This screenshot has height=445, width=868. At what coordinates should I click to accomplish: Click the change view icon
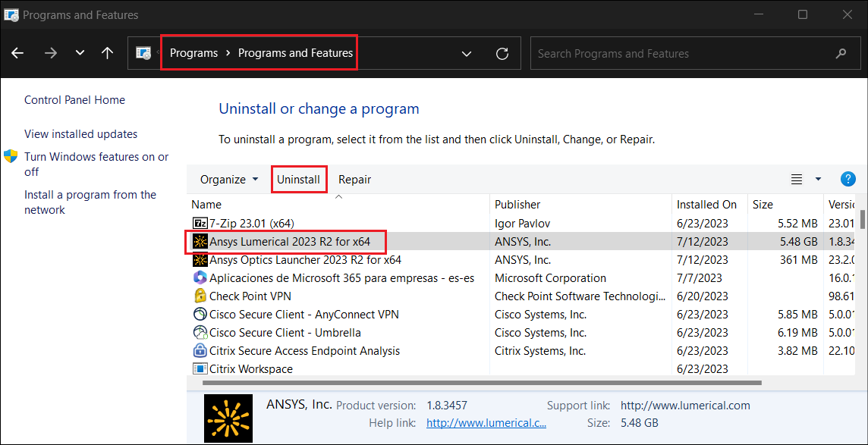797,179
